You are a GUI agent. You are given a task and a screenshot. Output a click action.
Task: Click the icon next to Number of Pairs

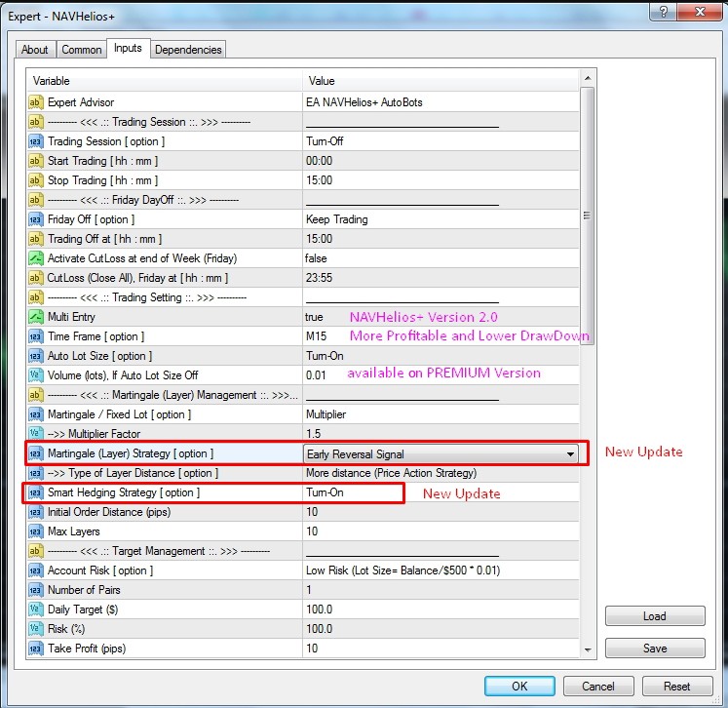pos(36,590)
